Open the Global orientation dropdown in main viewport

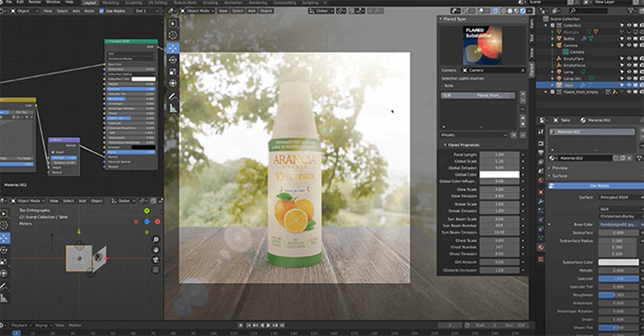pos(321,11)
